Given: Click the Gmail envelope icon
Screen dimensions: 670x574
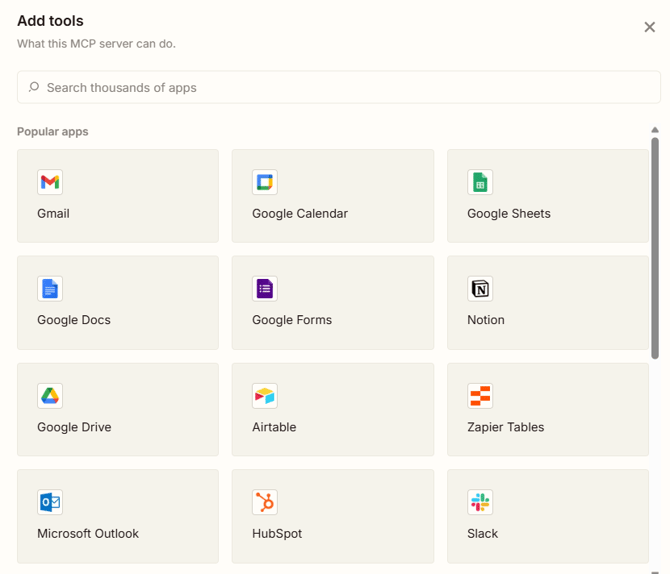Looking at the screenshot, I should tap(50, 182).
